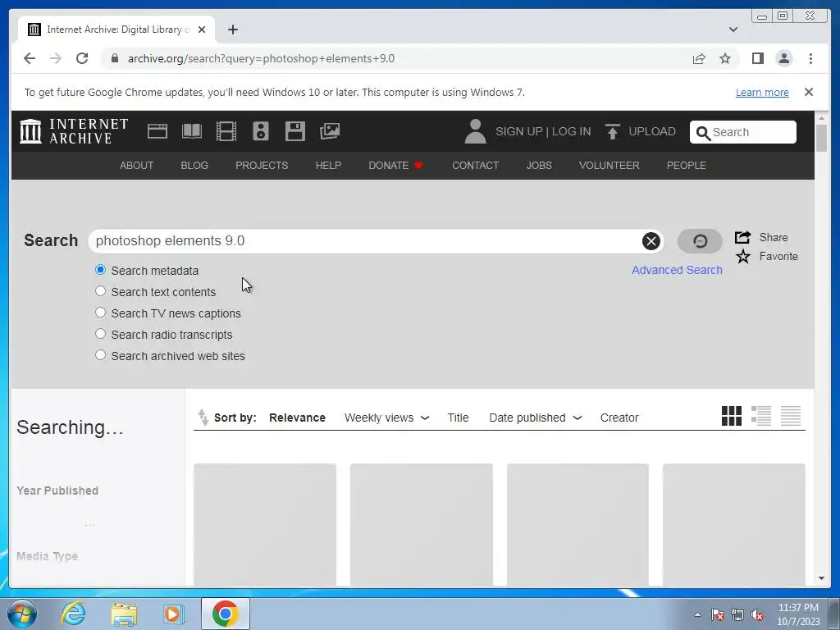Viewport: 840px width, 630px height.
Task: Select Search text contents option
Action: pyautogui.click(x=100, y=291)
